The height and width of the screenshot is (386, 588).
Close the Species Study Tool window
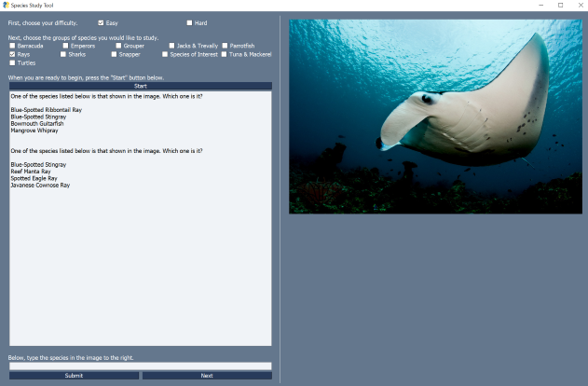point(581,6)
